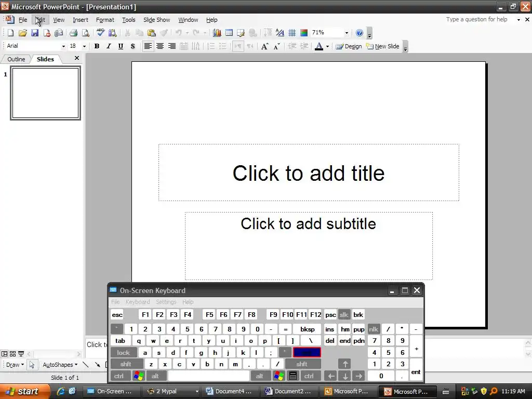Open the 2 Mypal taskbar group dropdown
This screenshot has width=532, height=399.
click(x=197, y=391)
